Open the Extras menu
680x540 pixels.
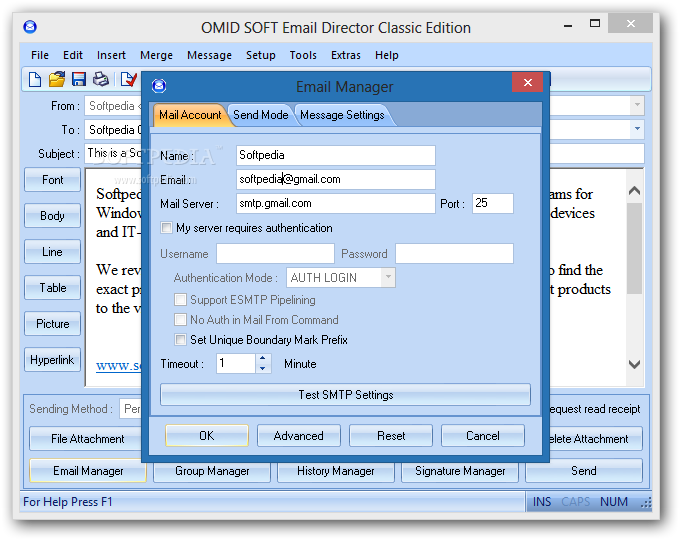click(x=346, y=56)
